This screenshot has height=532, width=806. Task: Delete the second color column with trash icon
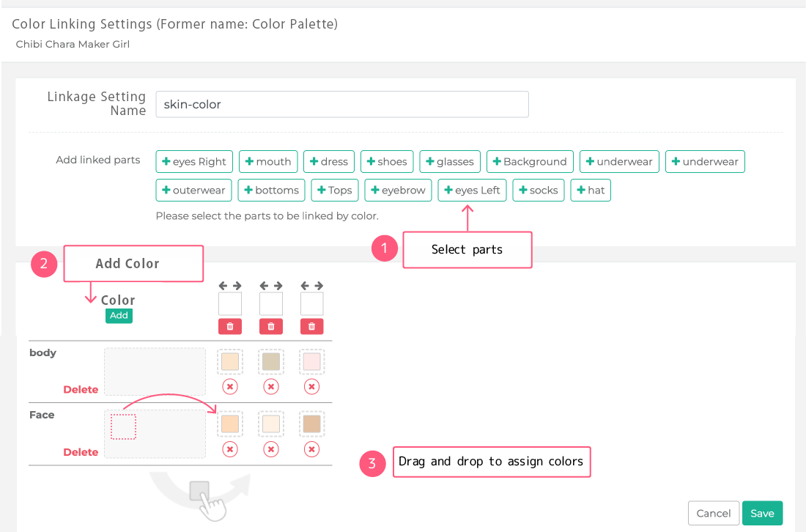click(271, 326)
